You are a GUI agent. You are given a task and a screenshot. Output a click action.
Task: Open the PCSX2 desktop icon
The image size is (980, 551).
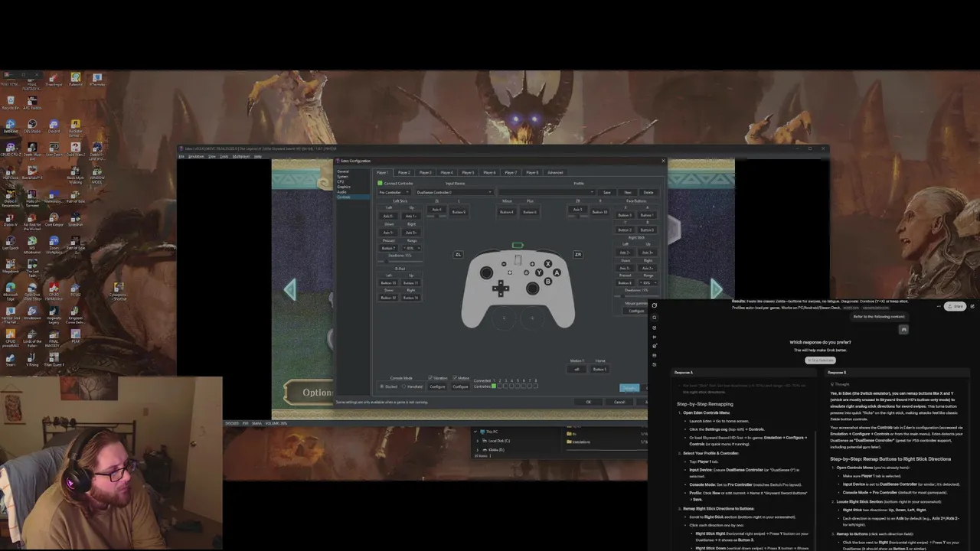coord(76,289)
